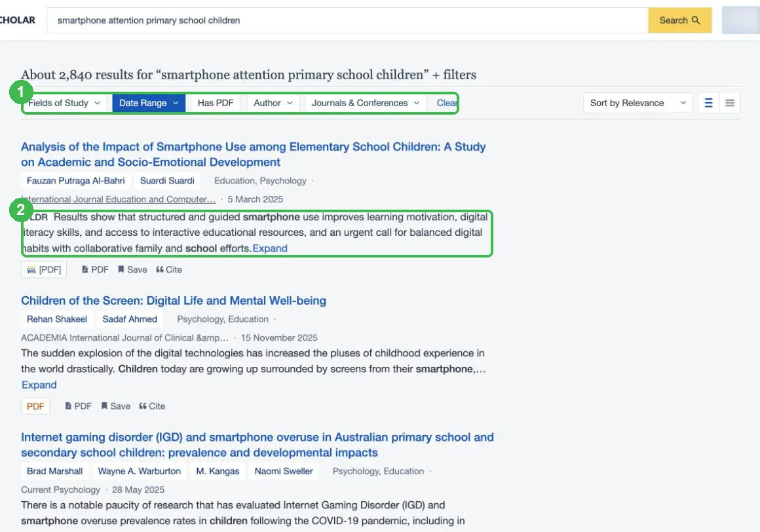Viewport: 760px width, 532px height.
Task: Open the Date Range filter dropdown
Action: 149,103
